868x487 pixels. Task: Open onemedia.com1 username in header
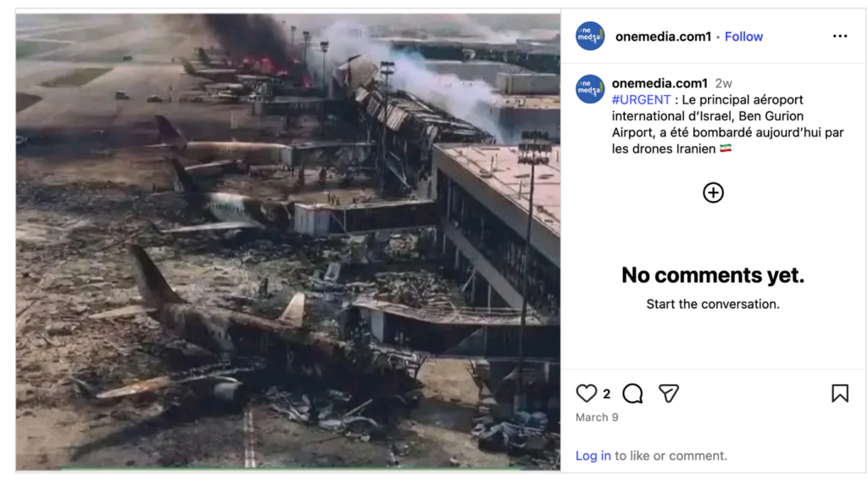pyautogui.click(x=663, y=36)
